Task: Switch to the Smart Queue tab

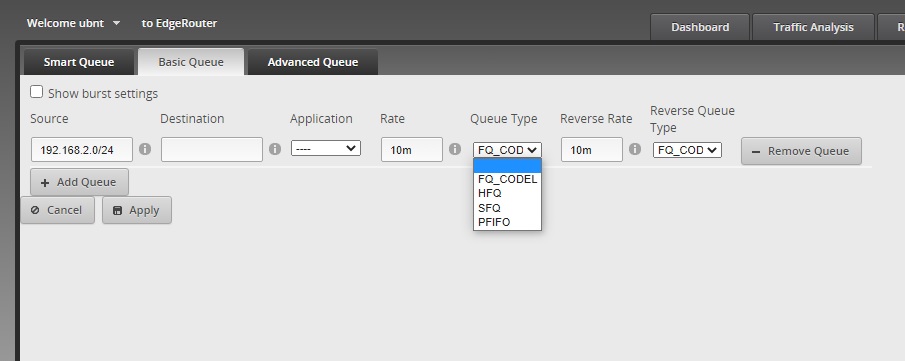Action: pos(79,62)
